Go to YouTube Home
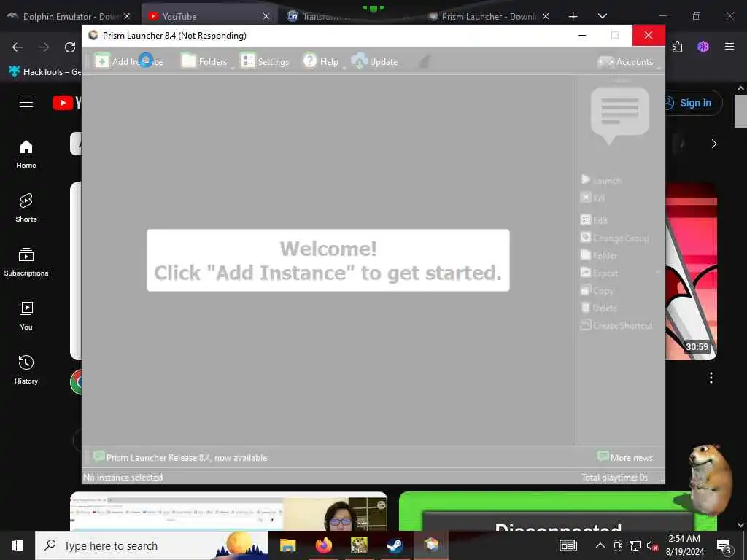Viewport: 747px width, 560px height. tap(26, 155)
